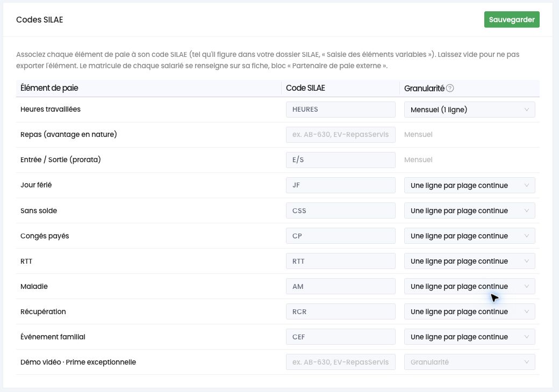The height and width of the screenshot is (392, 559).
Task: Click 'Mensuel' text in Entrée / Sortie row
Action: 418,160
